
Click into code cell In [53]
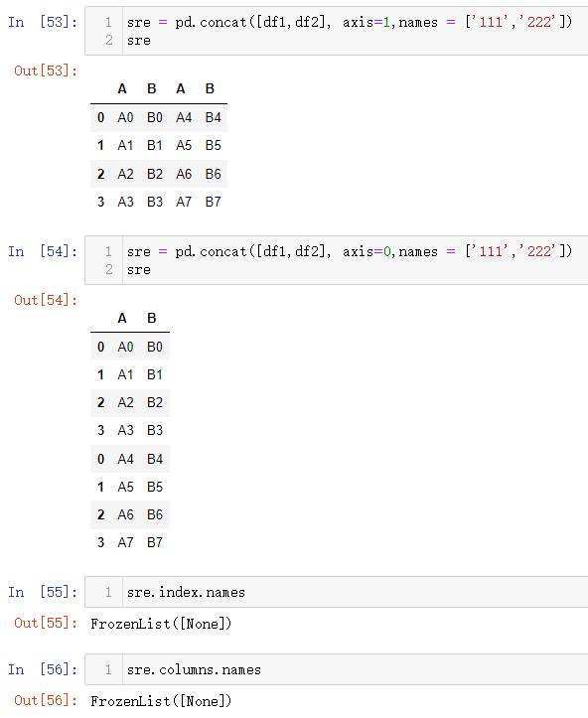click(337, 31)
